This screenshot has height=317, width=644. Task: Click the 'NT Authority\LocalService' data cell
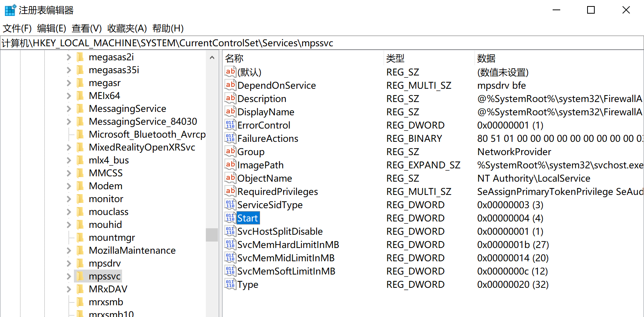[534, 178]
